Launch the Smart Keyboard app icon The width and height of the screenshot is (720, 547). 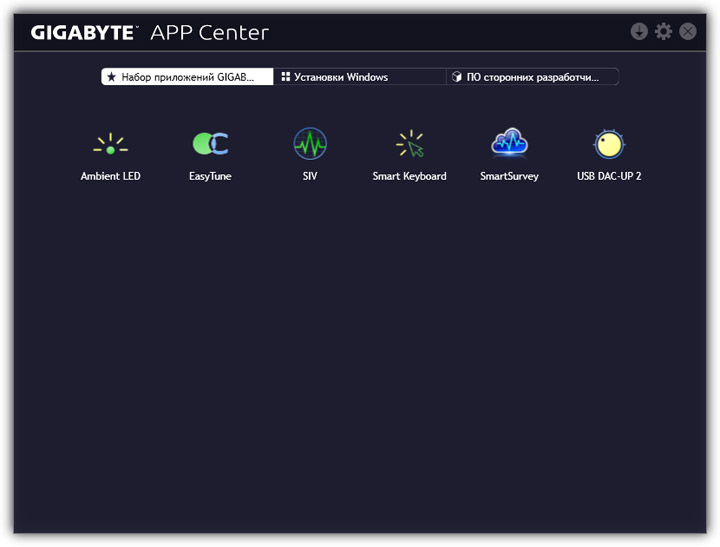point(409,146)
